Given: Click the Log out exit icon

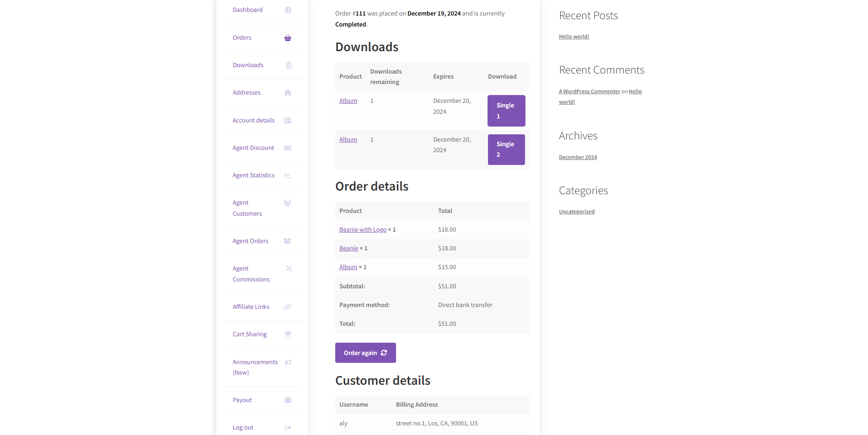Looking at the screenshot, I should [288, 428].
